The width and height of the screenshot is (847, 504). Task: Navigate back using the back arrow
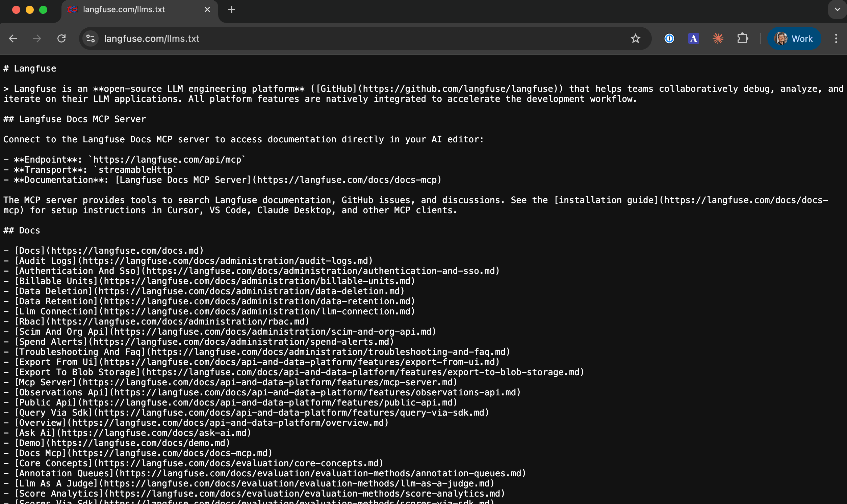tap(12, 38)
